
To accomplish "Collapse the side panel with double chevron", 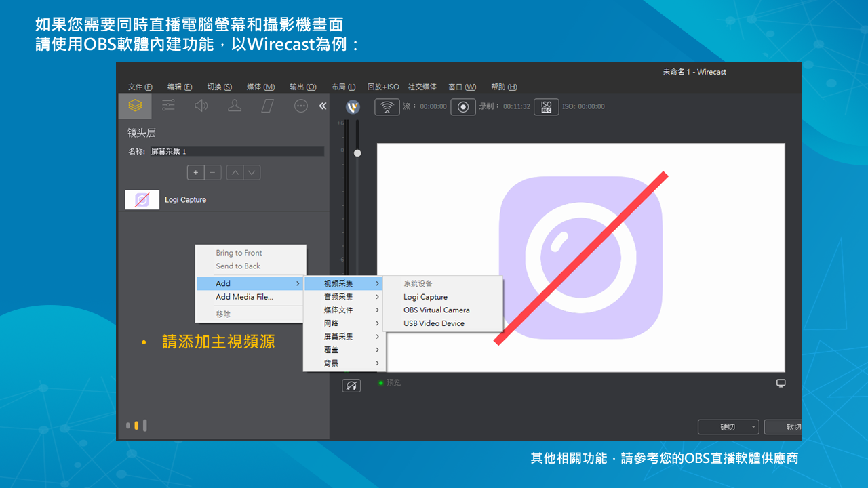I will pyautogui.click(x=323, y=106).
